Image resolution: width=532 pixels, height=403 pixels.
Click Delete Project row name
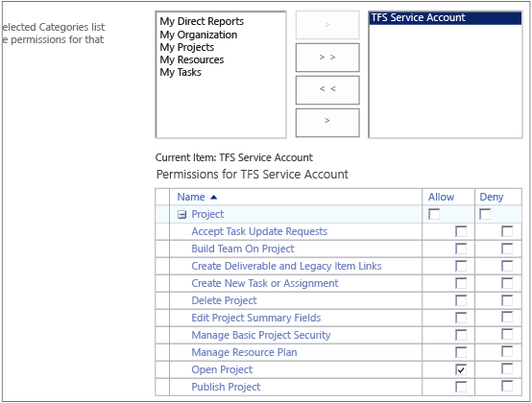pos(225,300)
